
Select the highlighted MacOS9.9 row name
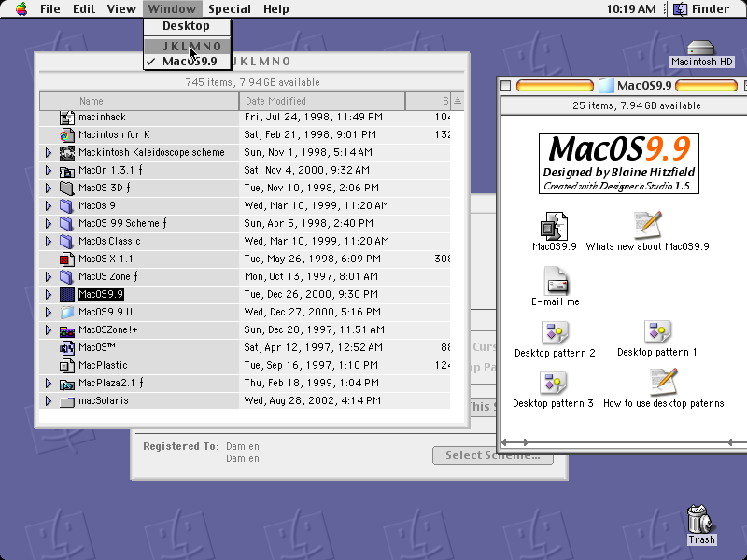(101, 294)
